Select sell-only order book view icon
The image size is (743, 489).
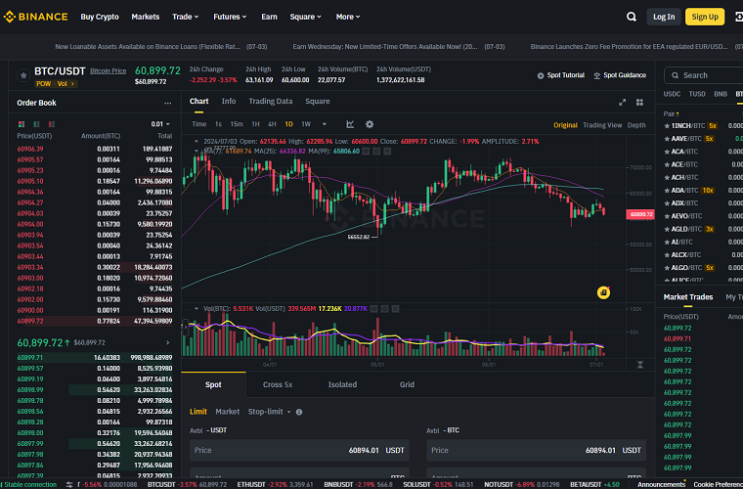point(52,124)
